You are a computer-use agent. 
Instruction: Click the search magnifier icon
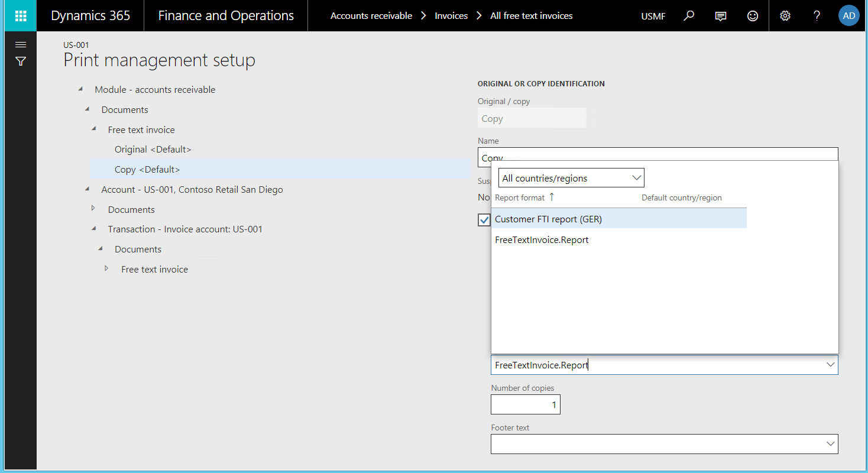688,15
